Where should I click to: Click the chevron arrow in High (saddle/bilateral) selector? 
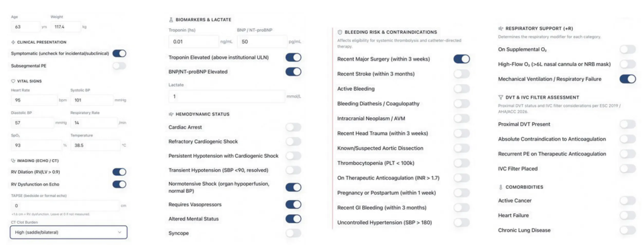pos(119,232)
